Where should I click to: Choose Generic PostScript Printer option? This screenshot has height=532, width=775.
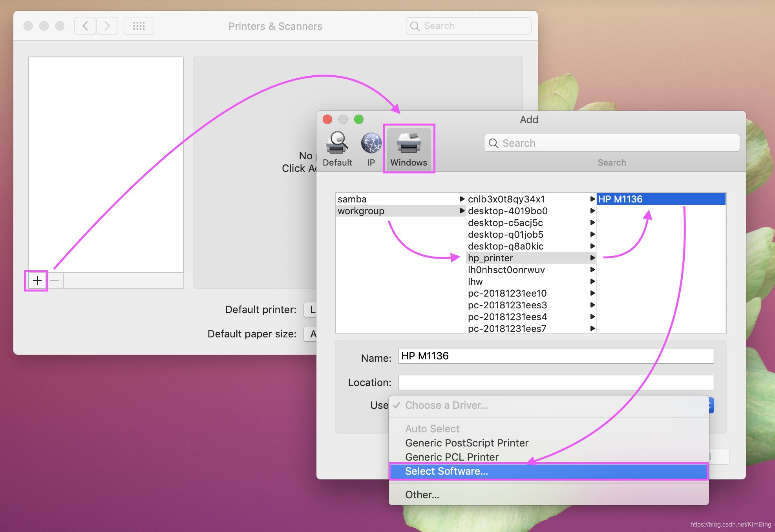click(x=466, y=443)
